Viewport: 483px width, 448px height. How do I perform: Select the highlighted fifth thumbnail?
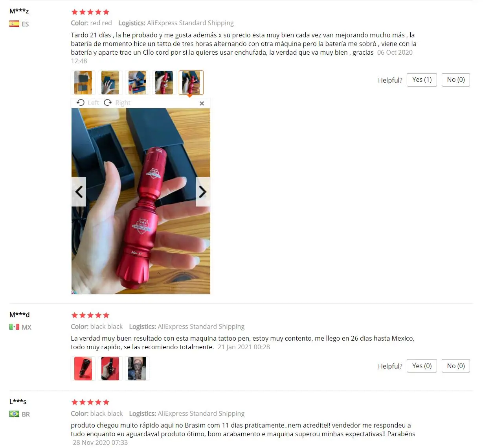[191, 83]
